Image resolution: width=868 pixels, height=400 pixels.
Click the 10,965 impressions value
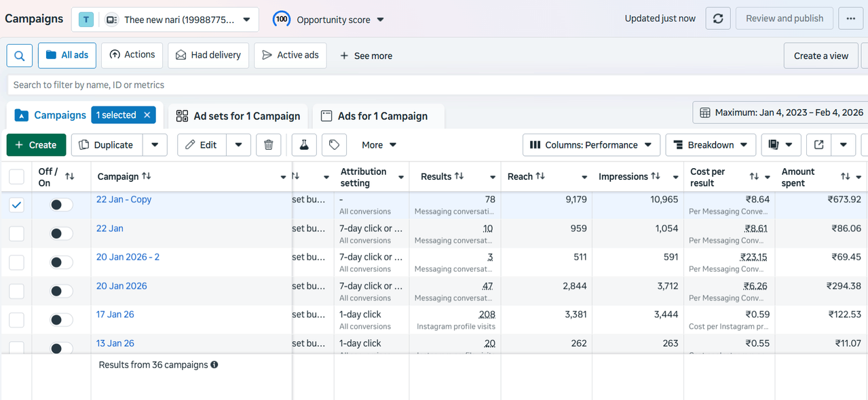[664, 199]
